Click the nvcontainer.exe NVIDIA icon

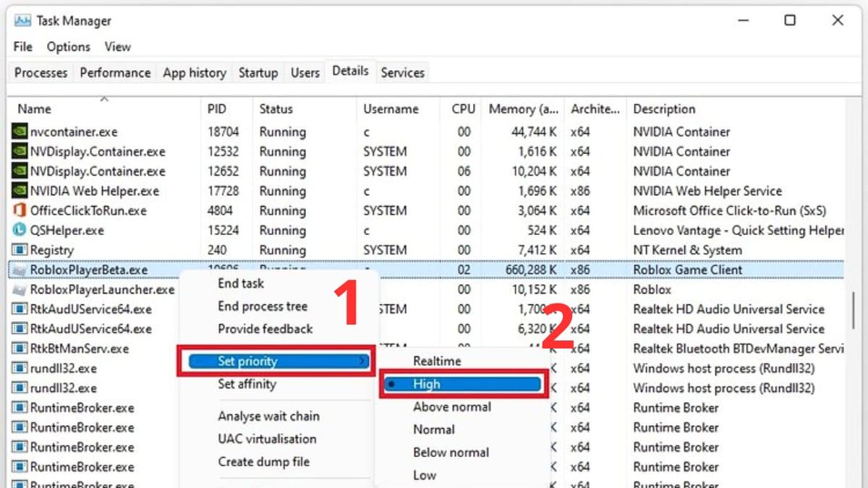coord(20,132)
